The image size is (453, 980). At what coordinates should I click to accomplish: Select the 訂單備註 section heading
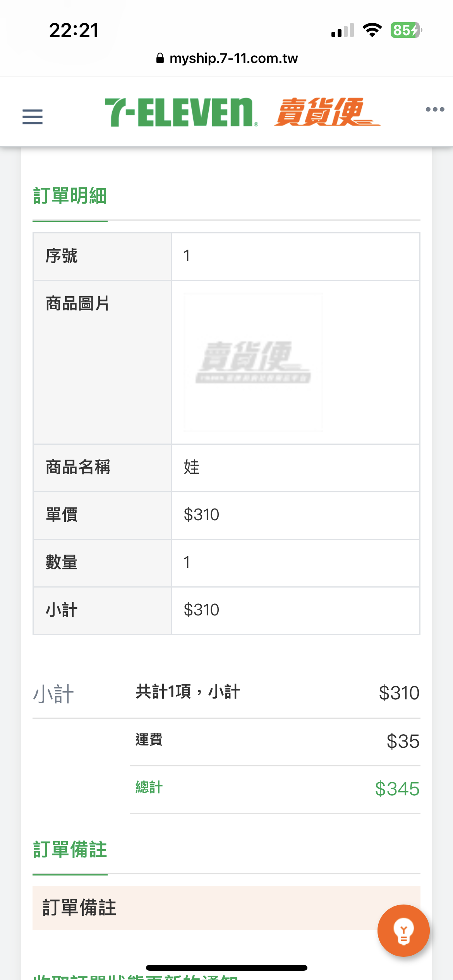point(70,849)
